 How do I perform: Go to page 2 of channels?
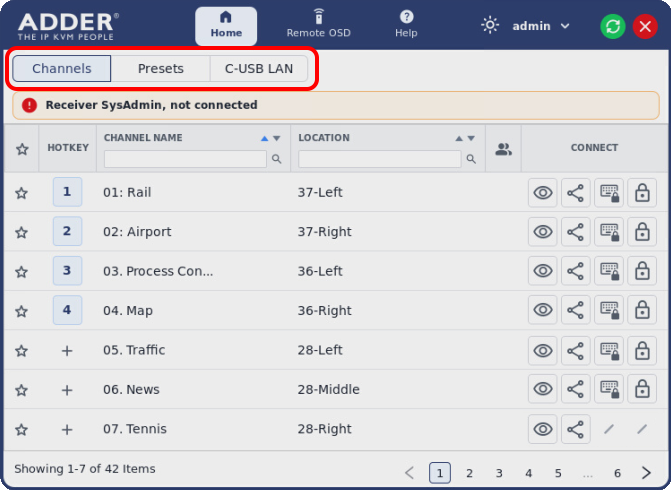[x=469, y=473]
